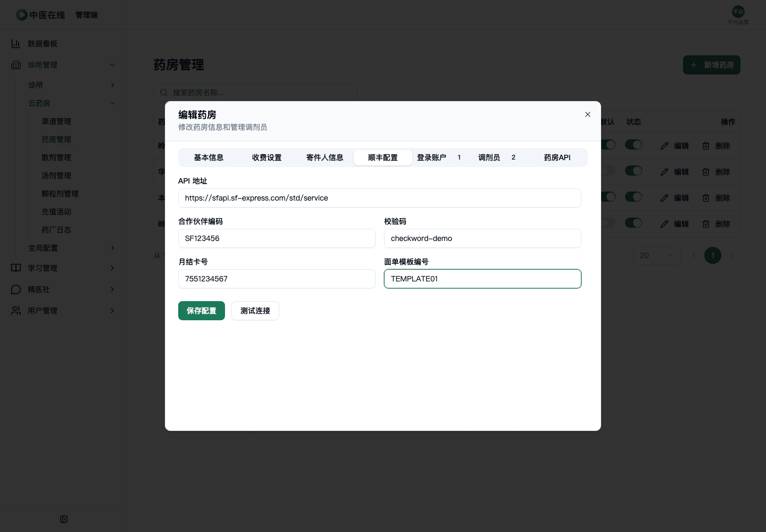The height and width of the screenshot is (532, 766).
Task: Expand the 全局配置 chevron
Action: 112,248
